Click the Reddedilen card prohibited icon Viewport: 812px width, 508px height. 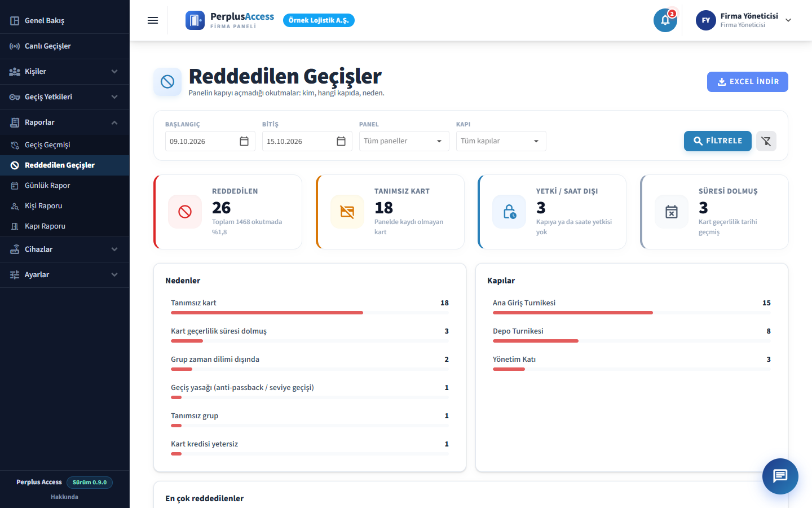pos(185,212)
